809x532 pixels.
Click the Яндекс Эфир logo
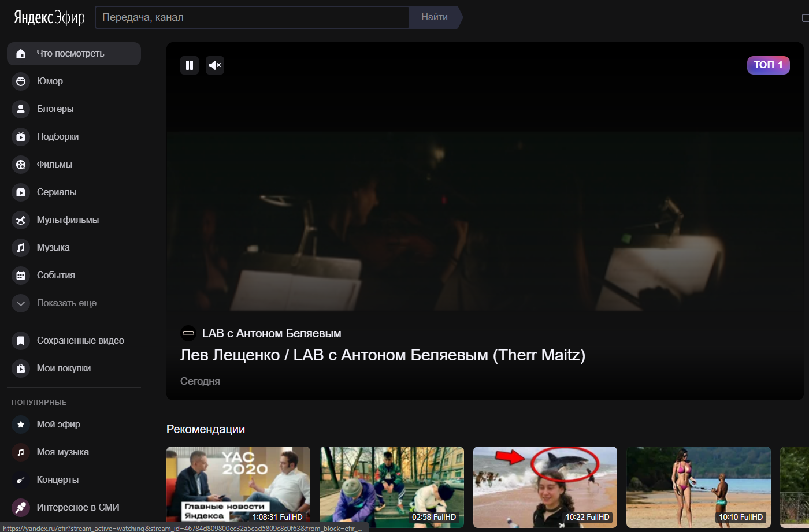(49, 17)
